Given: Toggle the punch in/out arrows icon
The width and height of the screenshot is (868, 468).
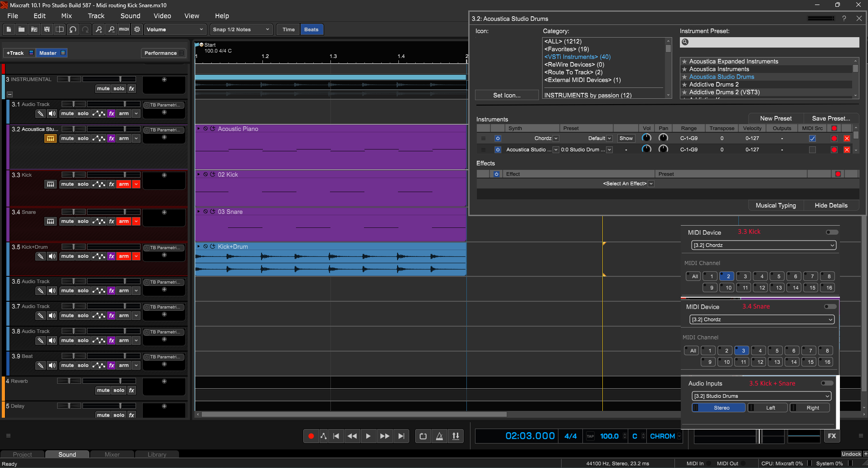Looking at the screenshot, I should [x=456, y=436].
